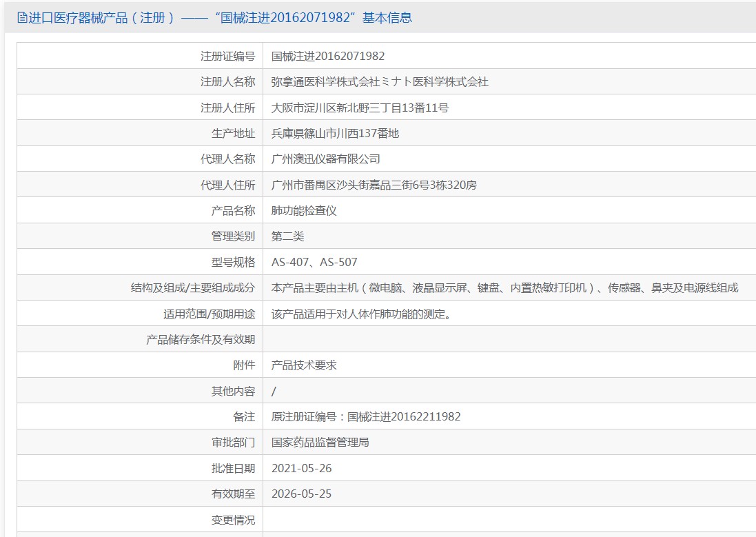Click the product name 肺功能检查仪

point(304,211)
